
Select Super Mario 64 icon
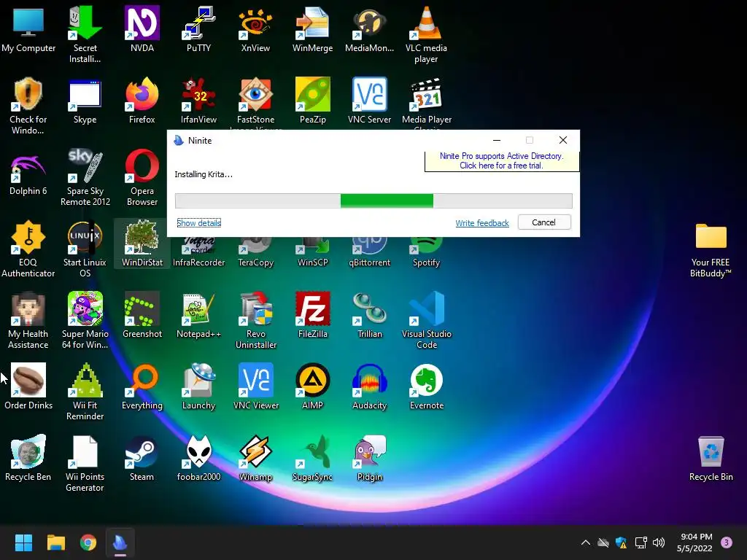(85, 321)
